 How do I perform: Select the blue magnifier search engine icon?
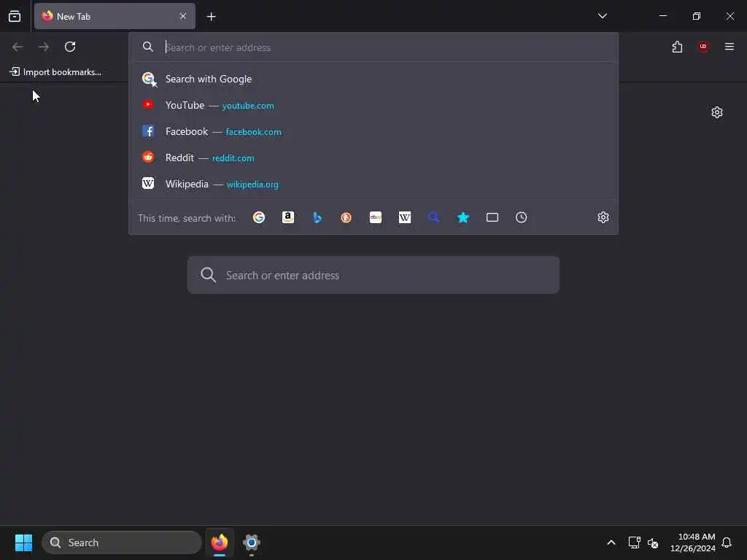tap(433, 217)
